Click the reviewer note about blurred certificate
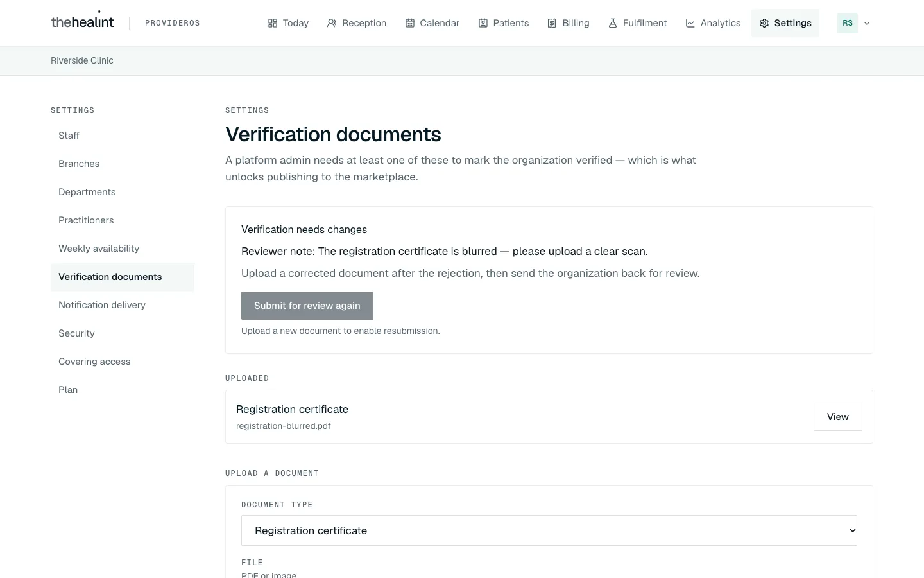 445,252
